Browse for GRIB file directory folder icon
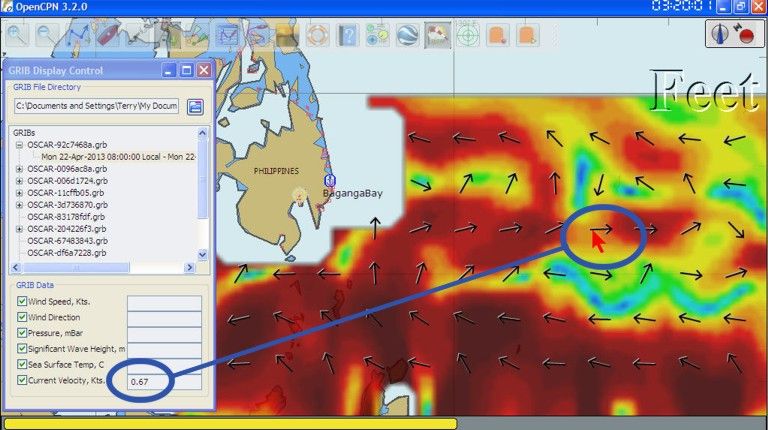The height and width of the screenshot is (430, 768). click(x=195, y=106)
